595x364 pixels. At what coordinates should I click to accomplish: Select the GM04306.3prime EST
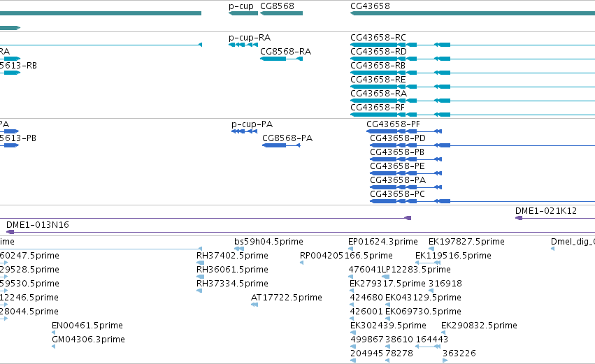(88, 340)
